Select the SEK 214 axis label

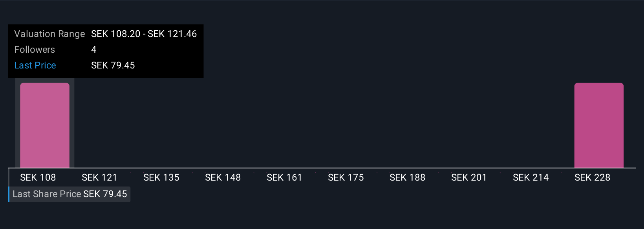click(531, 177)
